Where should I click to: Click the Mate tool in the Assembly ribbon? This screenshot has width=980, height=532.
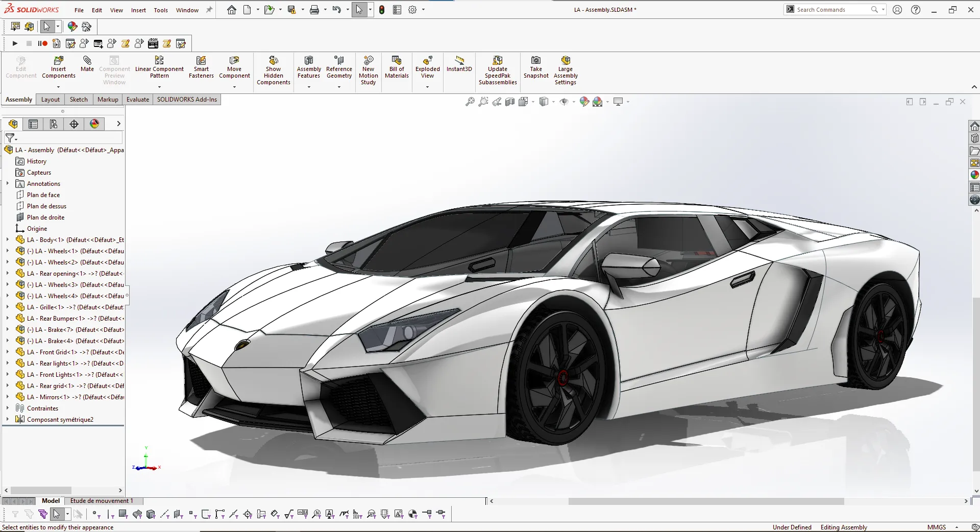(x=87, y=64)
